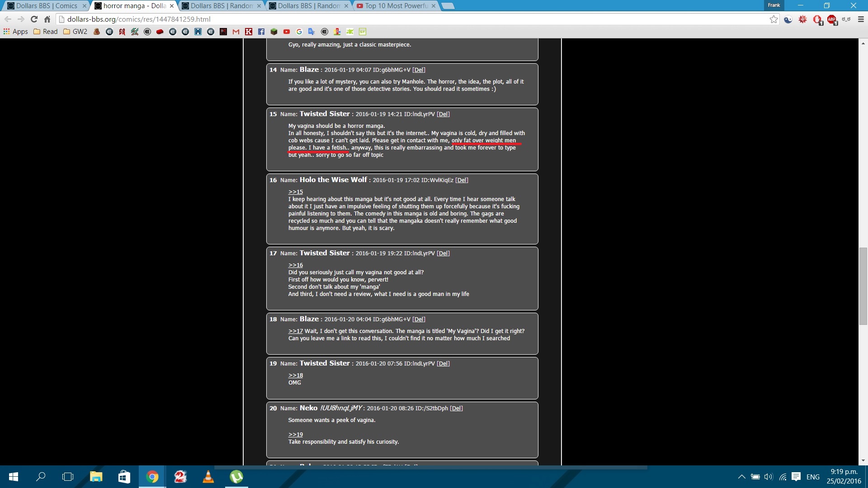Viewport: 868px width, 488px height.
Task: Follow the >>17 reply reference link
Action: pos(296,331)
